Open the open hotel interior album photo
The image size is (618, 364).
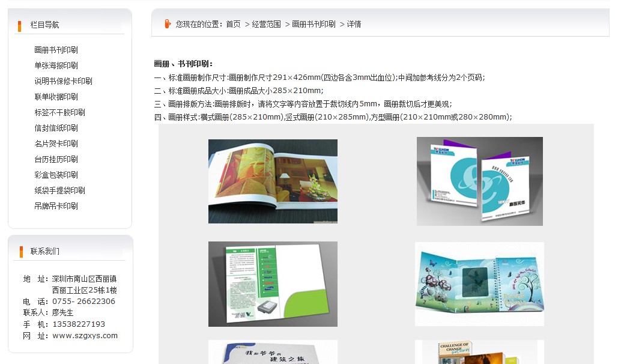tap(273, 181)
